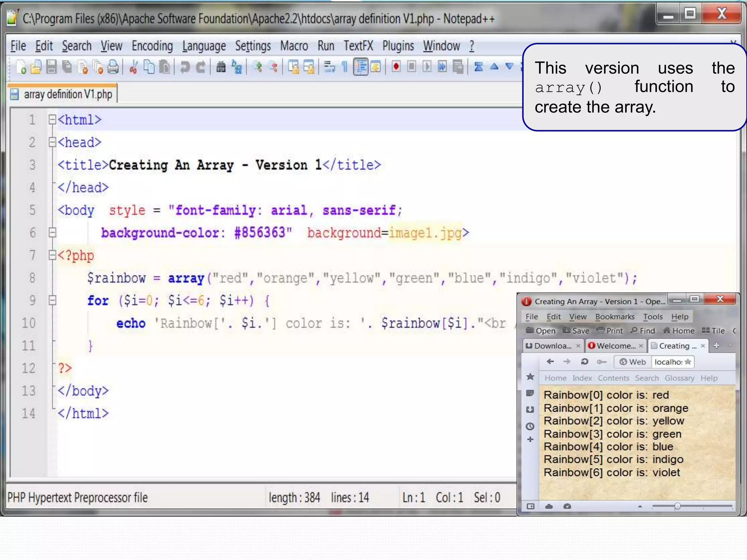
Task: Click the Print icon in Notepad++ toolbar
Action: click(x=113, y=67)
